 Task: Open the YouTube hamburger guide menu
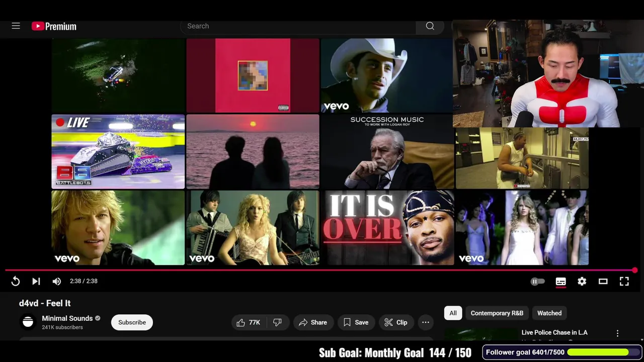pyautogui.click(x=16, y=26)
